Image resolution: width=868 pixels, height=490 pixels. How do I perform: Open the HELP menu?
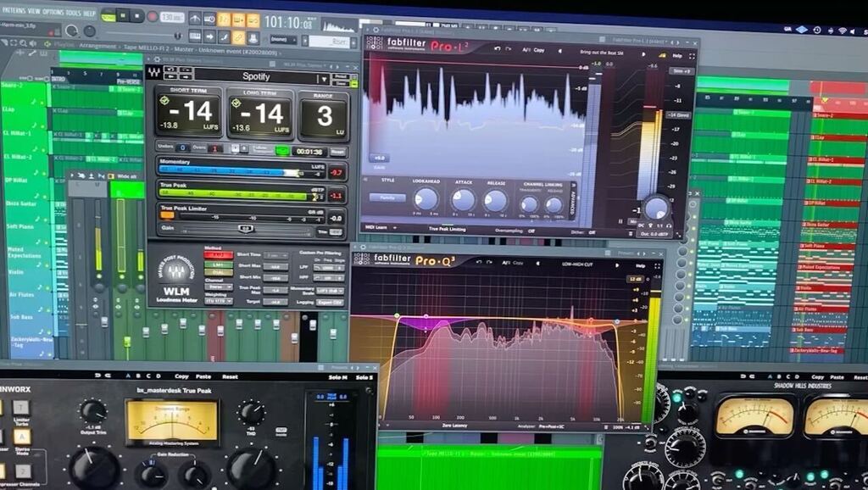(x=89, y=13)
